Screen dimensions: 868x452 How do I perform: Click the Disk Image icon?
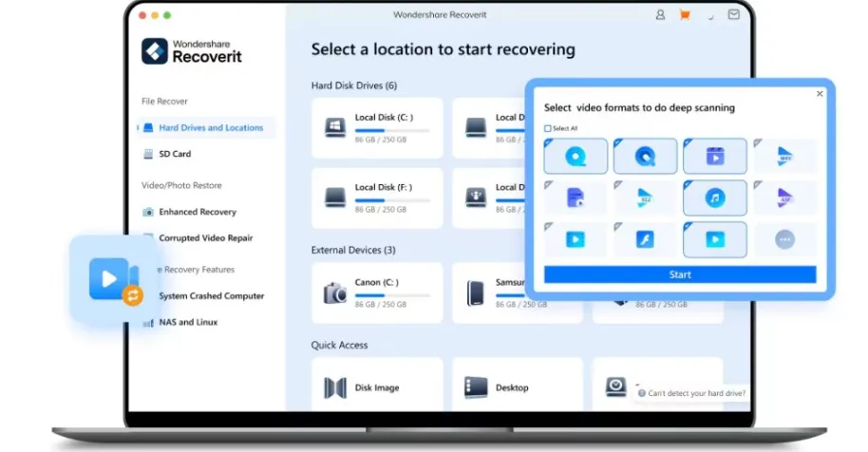[x=335, y=387]
